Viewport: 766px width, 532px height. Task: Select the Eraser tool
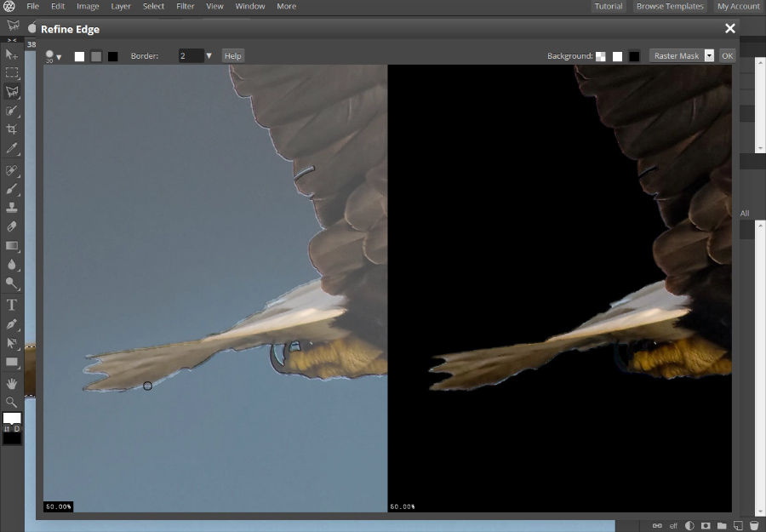(x=12, y=226)
